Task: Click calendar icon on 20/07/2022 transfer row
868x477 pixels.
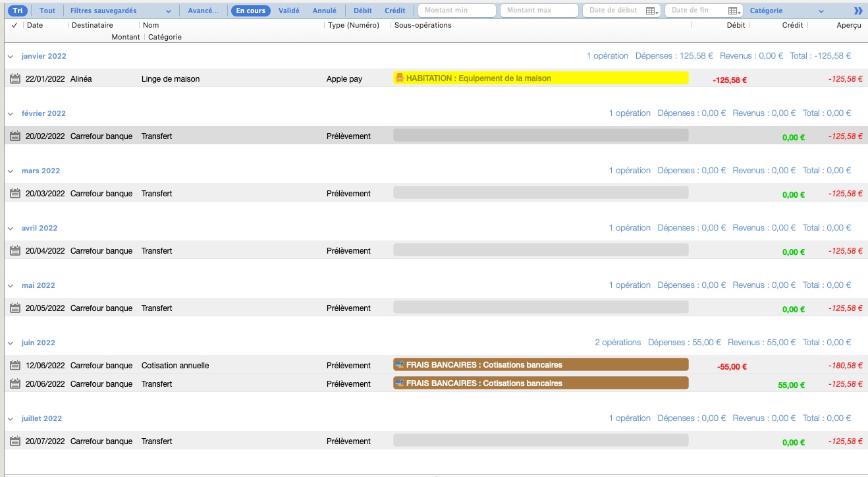Action: click(15, 441)
